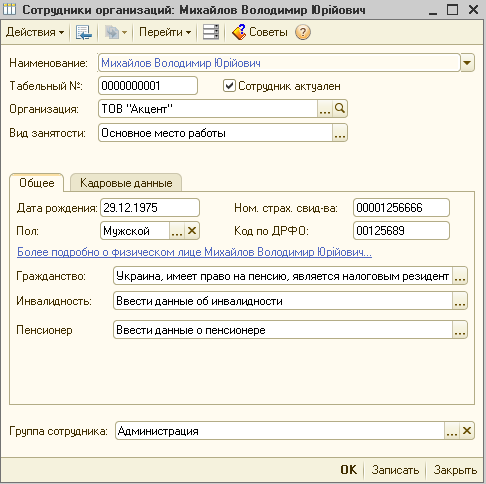Image resolution: width=486 pixels, height=484 pixels.
Task: Toggle Сотрудник актуален checkbox
Action: [x=229, y=86]
